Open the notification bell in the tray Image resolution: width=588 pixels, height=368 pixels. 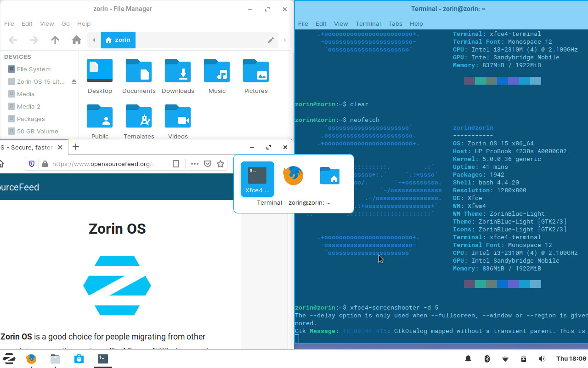pos(468,359)
